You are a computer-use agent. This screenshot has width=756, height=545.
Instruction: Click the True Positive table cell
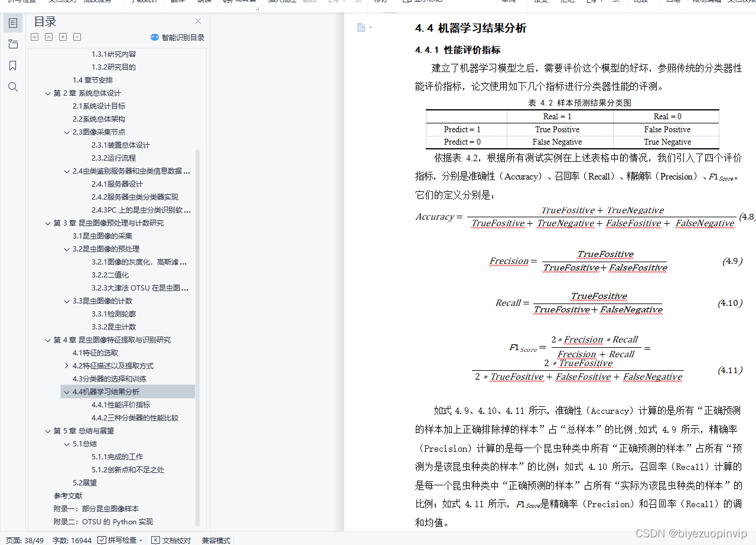point(558,129)
